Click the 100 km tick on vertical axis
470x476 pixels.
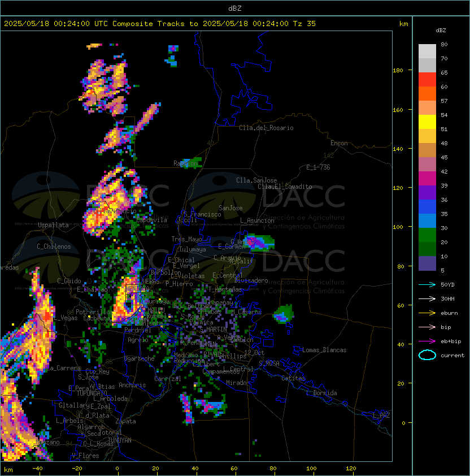point(398,227)
